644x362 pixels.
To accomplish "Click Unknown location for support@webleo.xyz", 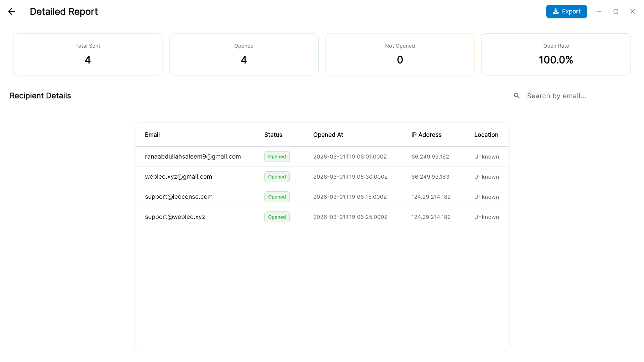I will pos(487,217).
